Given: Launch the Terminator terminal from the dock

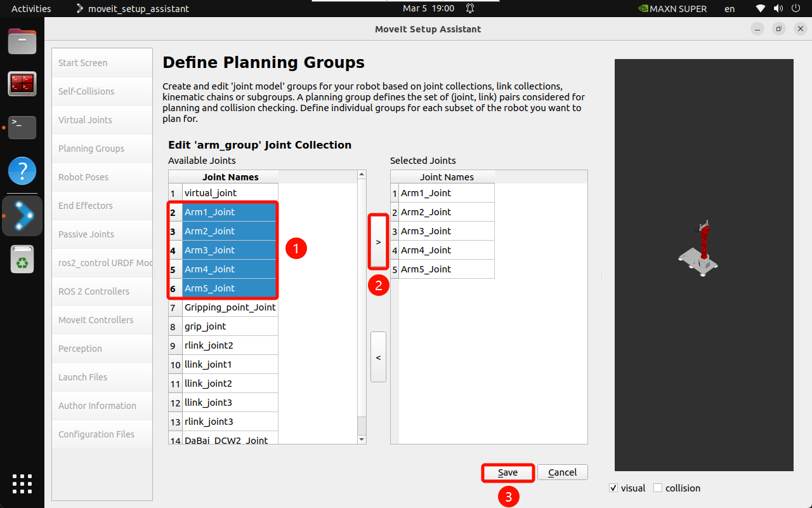Looking at the screenshot, I should (22, 84).
